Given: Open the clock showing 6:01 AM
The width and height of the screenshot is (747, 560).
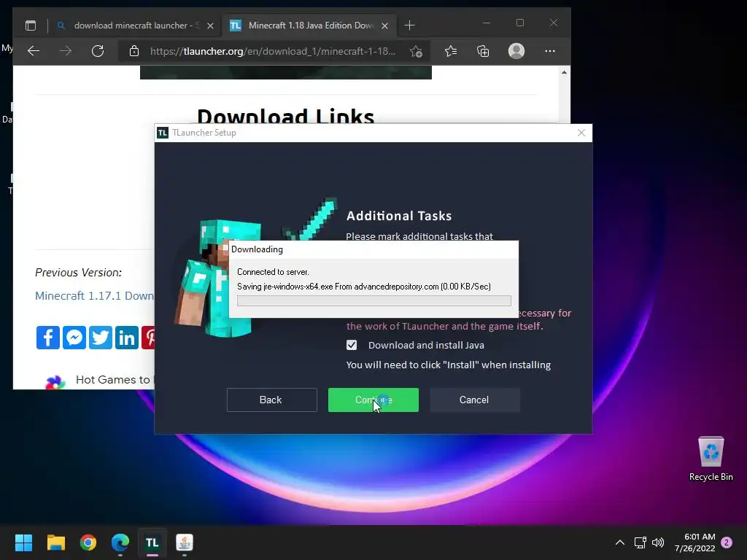Looking at the screenshot, I should tap(695, 542).
